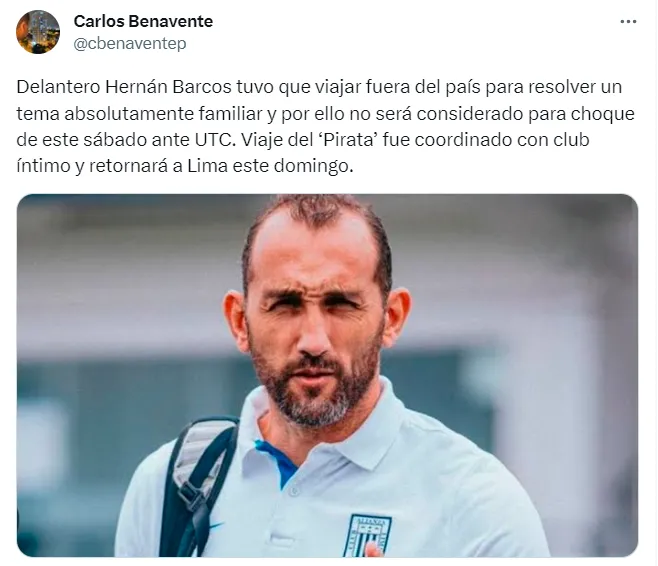Click the Alianza Lima crest on the shirt

click(368, 536)
